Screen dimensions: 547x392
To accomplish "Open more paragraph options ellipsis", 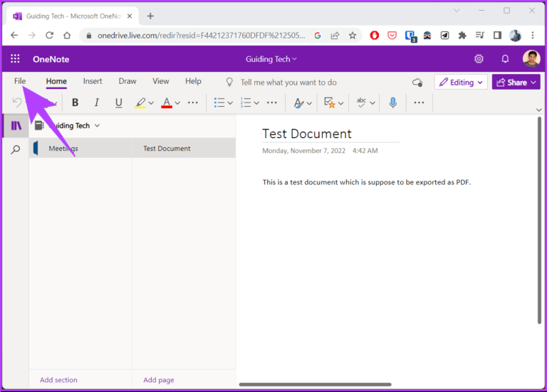I will click(272, 102).
